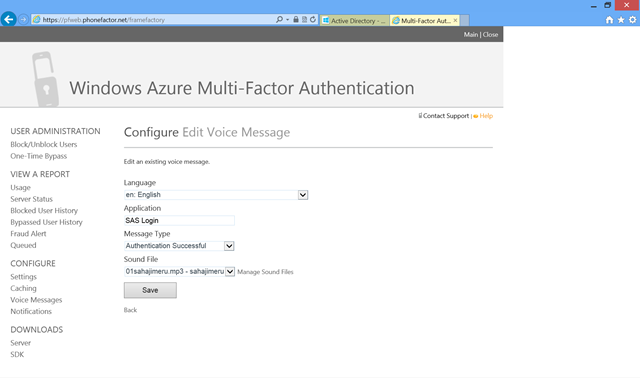
Task: Click the Main link in top bar
Action: (x=471, y=35)
